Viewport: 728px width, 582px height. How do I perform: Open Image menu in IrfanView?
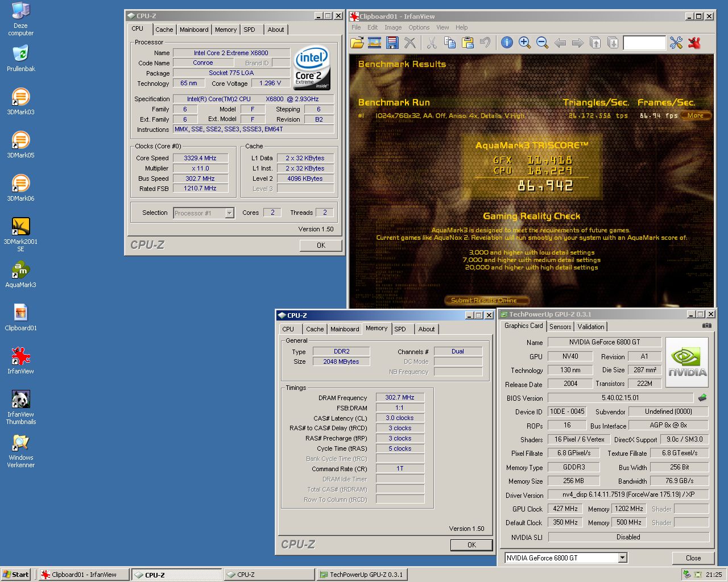click(393, 27)
